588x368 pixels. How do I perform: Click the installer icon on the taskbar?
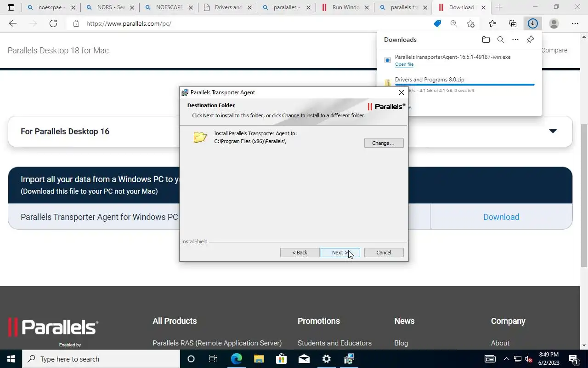(x=349, y=359)
